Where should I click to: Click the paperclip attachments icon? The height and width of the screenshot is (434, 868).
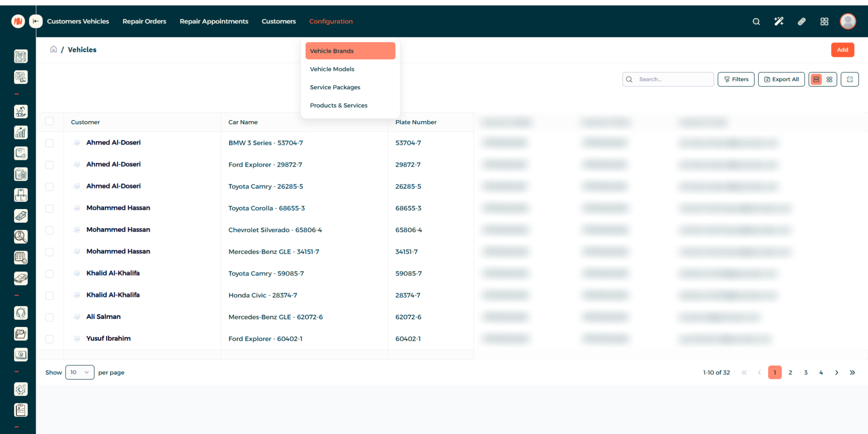tap(802, 22)
